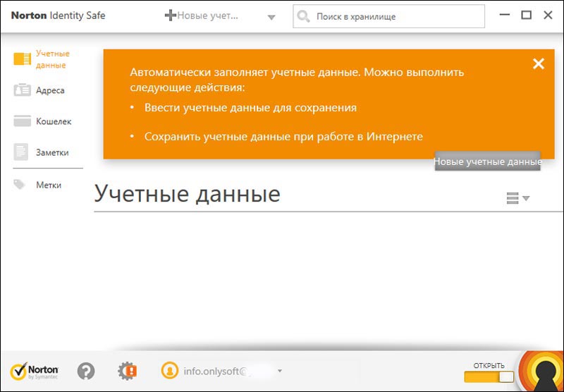The image size is (564, 392).
Task: Click the magnifier icon in search box
Action: click(x=303, y=16)
